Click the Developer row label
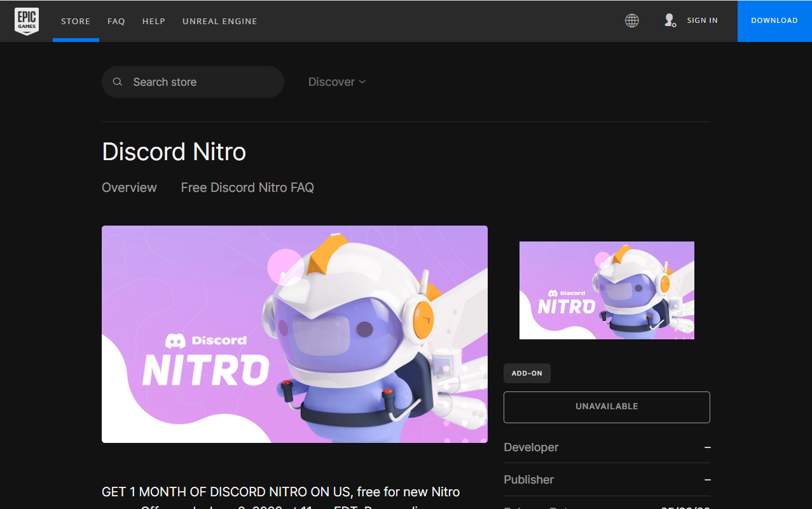This screenshot has width=812, height=509. tap(531, 447)
